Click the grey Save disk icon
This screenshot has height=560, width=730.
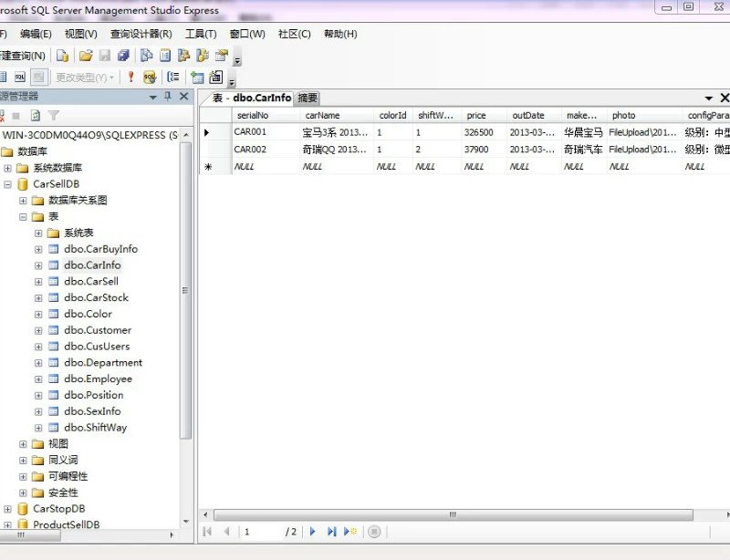(x=105, y=56)
